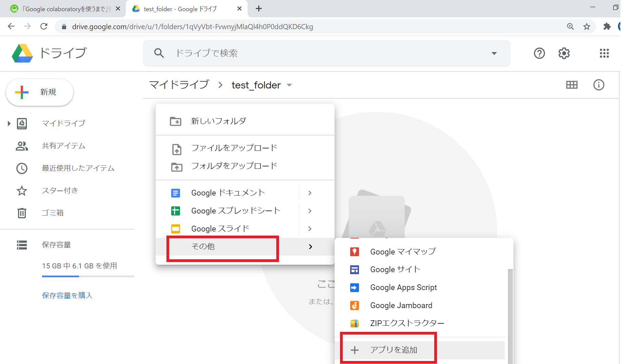Select ファイルをアップロード menu item
621x364 pixels.
(245, 148)
